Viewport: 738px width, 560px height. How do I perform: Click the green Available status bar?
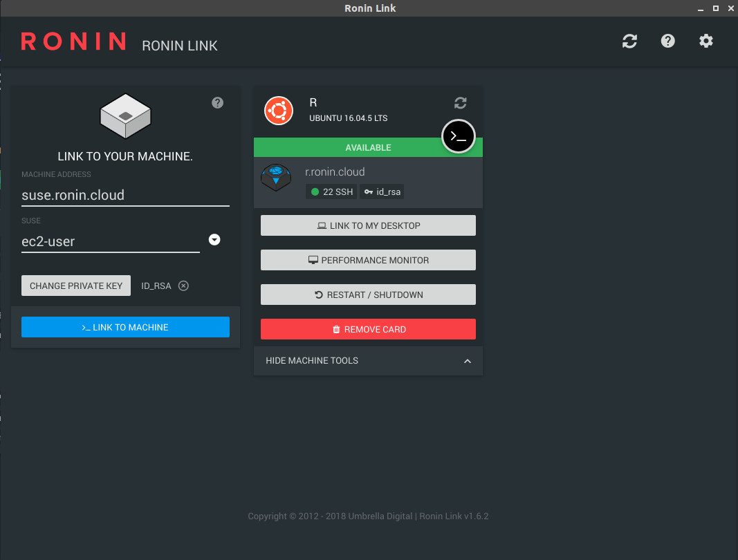[x=368, y=147]
